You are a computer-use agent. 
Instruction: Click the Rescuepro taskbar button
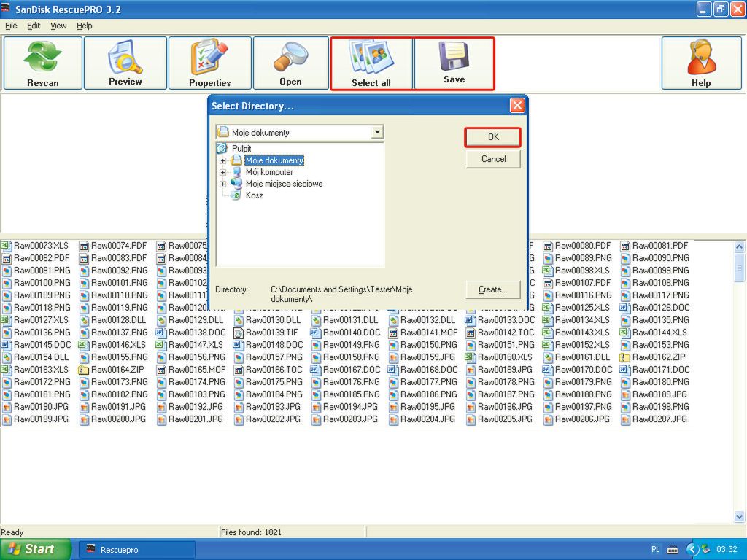point(136,550)
